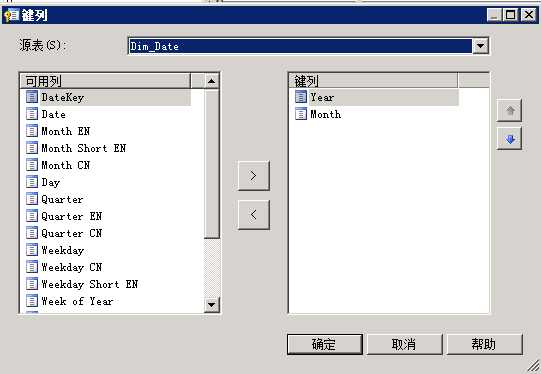
Task: Confirm with the 确定 button
Action: [325, 344]
